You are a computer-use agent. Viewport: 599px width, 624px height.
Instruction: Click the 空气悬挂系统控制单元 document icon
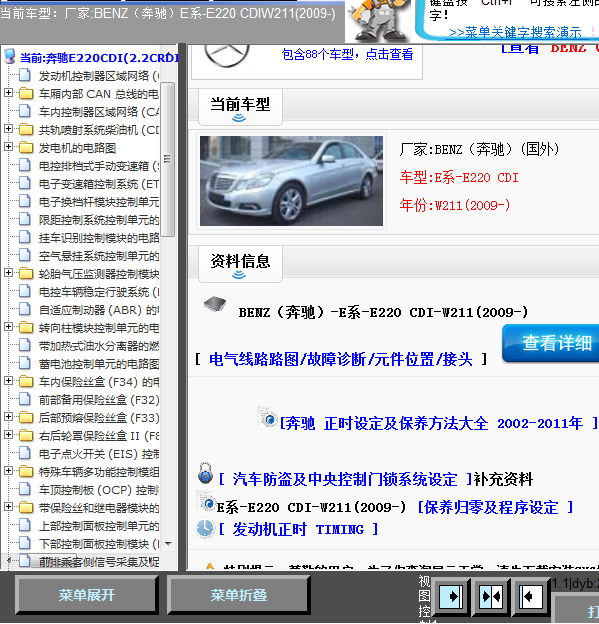click(x=25, y=255)
